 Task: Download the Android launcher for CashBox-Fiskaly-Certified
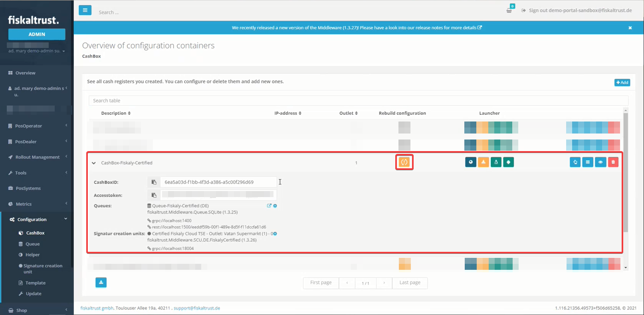(x=509, y=162)
